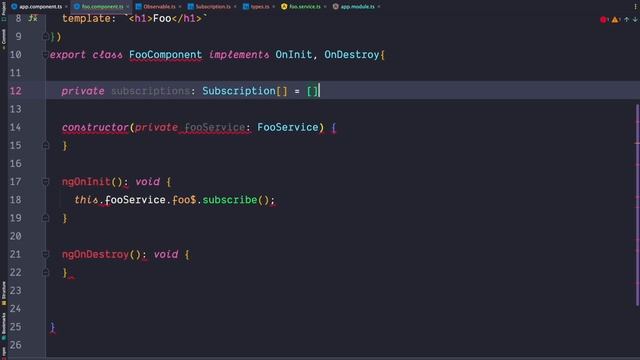Click the subscriptions field name

coord(150,91)
